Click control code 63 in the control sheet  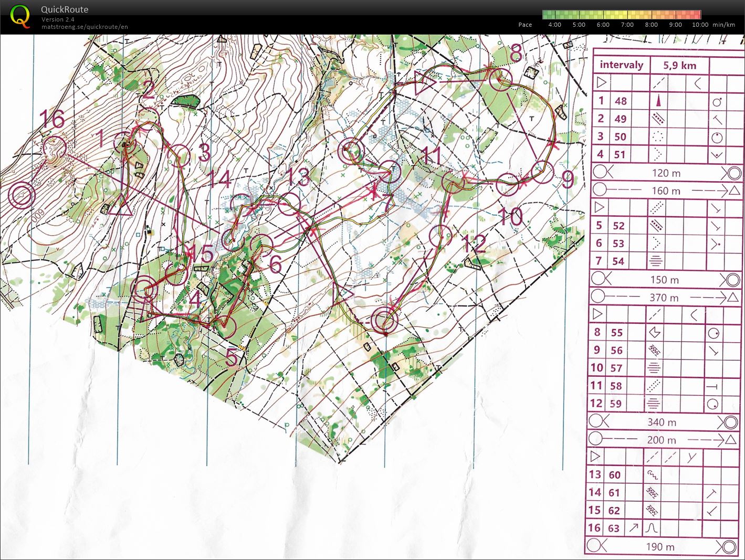(614, 528)
